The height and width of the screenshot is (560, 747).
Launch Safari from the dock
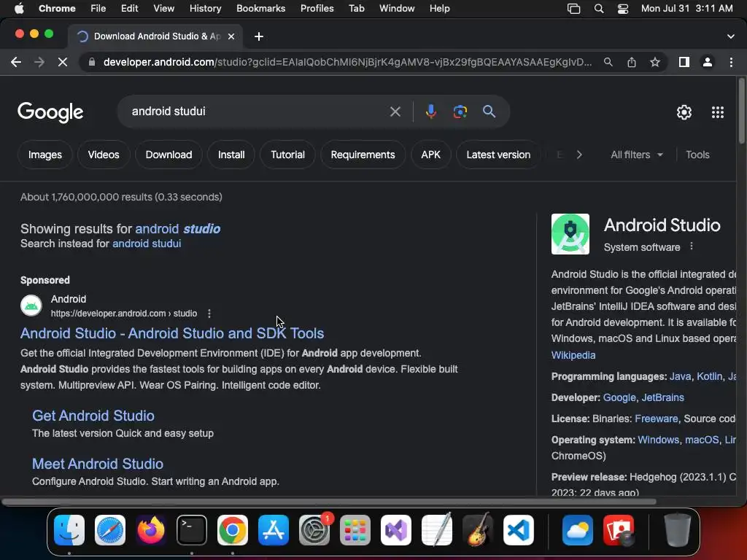point(110,529)
